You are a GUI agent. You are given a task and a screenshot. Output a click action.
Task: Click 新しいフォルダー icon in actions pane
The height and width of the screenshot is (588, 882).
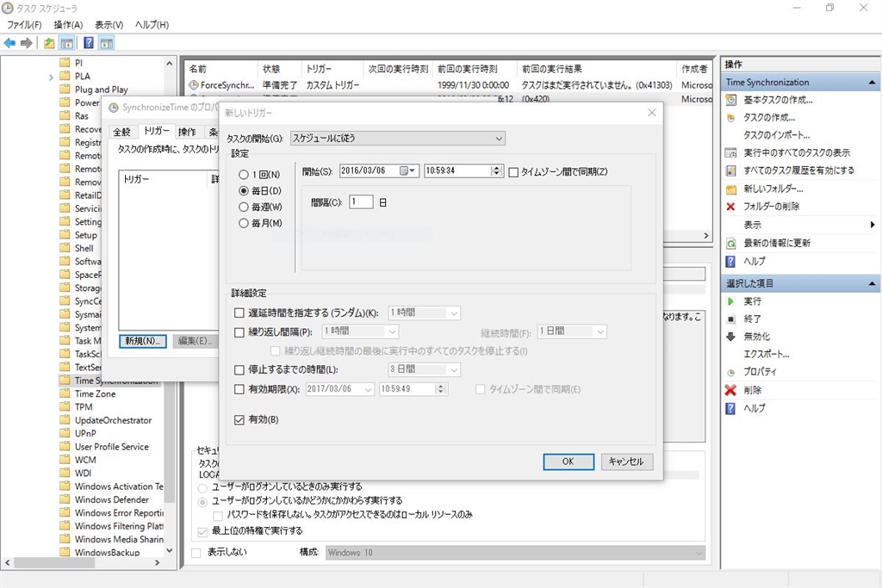730,189
